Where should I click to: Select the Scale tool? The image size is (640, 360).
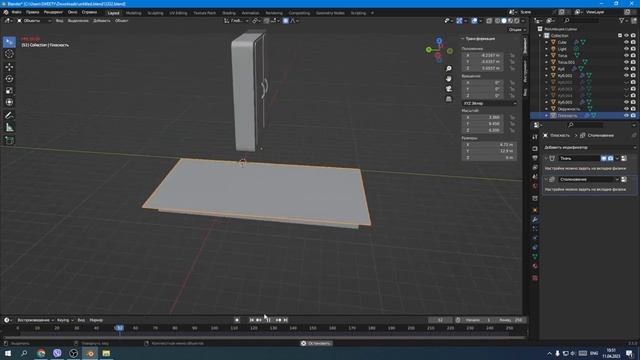point(9,91)
